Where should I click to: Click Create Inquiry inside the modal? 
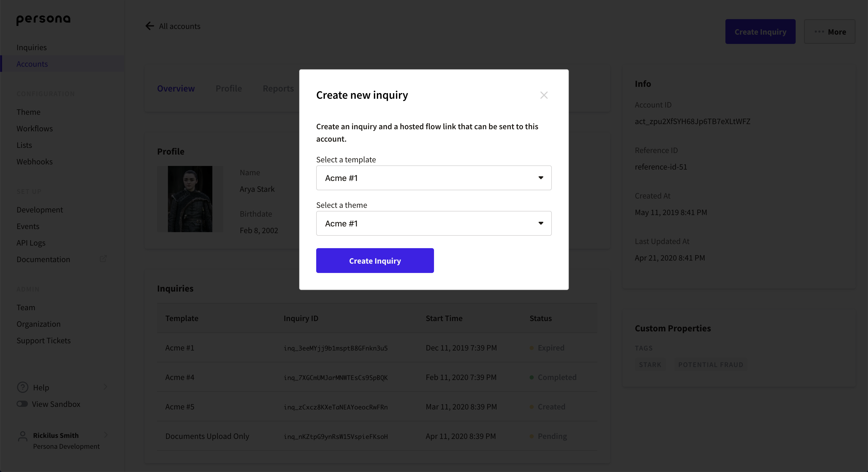point(375,260)
